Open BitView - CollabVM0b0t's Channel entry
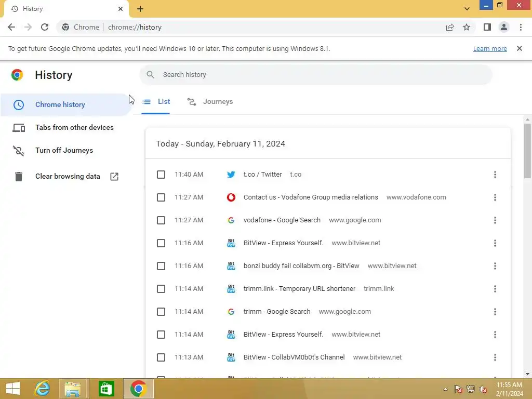The image size is (532, 399). click(294, 357)
